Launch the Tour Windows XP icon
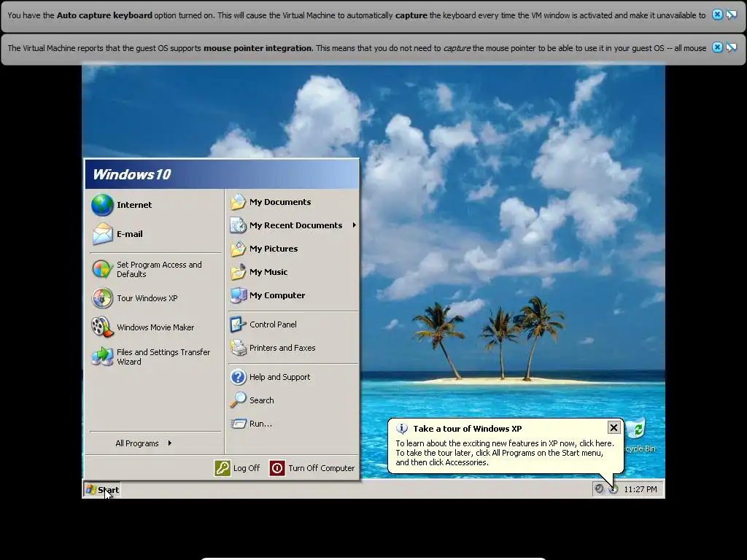Screen dimensions: 747x560 (102, 298)
